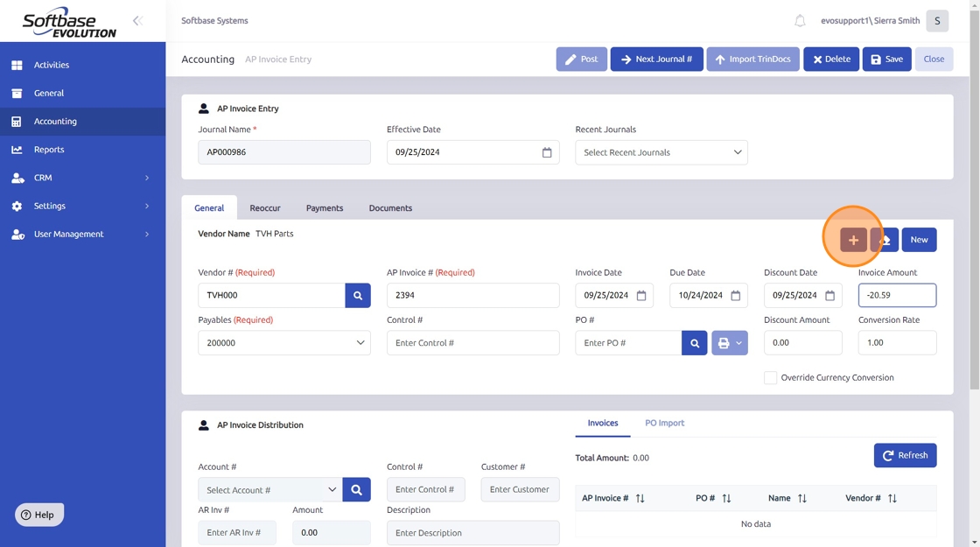
Task: Expand the Recent Journals dropdown
Action: [661, 152]
